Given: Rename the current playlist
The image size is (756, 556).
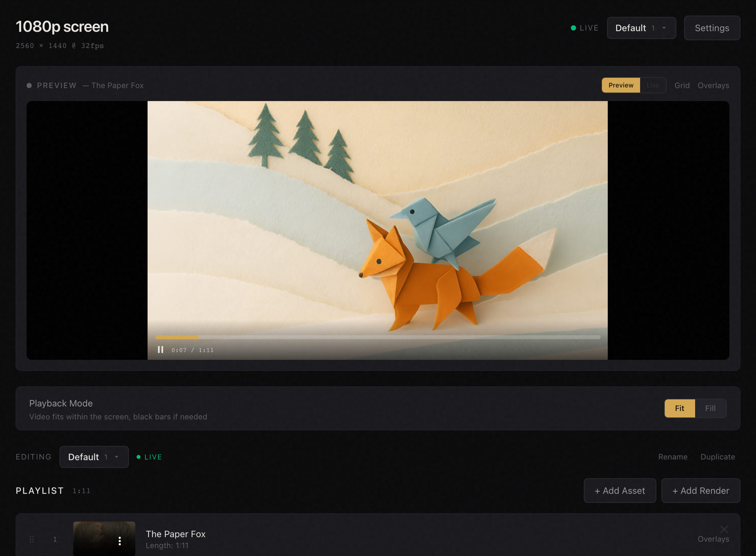Looking at the screenshot, I should coord(672,457).
